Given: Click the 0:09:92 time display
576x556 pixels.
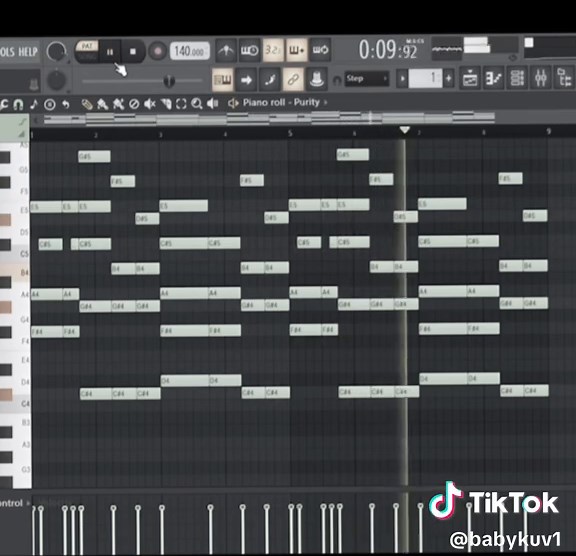Looking at the screenshot, I should coord(388,49).
